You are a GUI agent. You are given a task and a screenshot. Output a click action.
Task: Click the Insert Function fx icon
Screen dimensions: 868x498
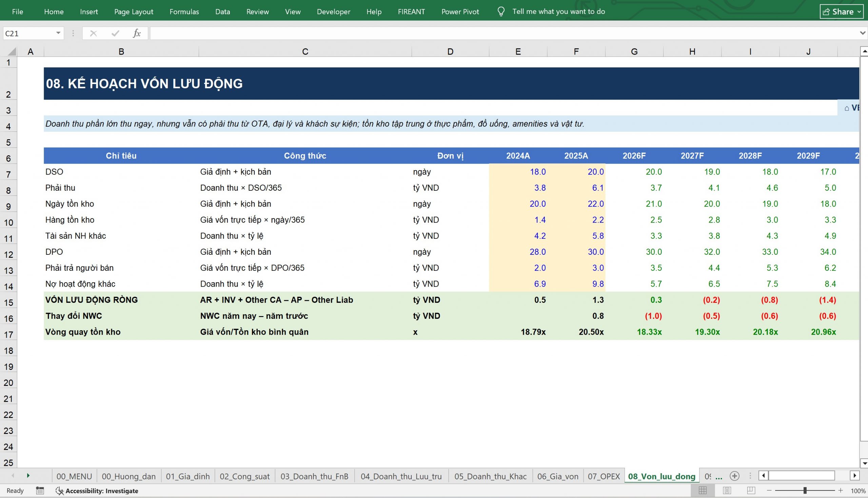[137, 33]
